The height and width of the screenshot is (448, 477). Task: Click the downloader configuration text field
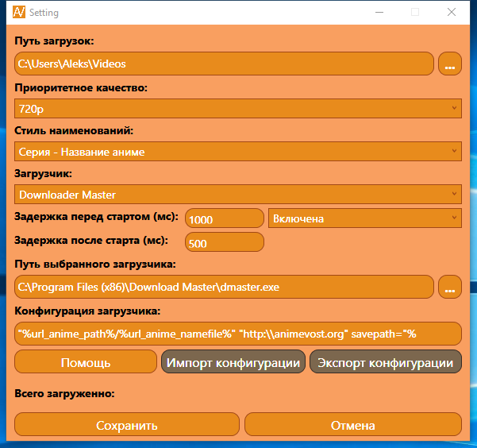pos(238,334)
